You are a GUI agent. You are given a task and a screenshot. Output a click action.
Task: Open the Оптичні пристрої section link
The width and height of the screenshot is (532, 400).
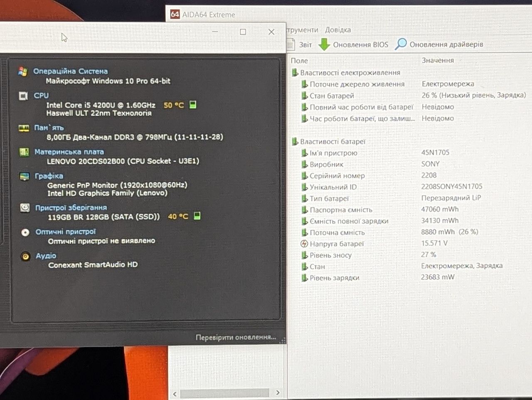pyautogui.click(x=65, y=232)
